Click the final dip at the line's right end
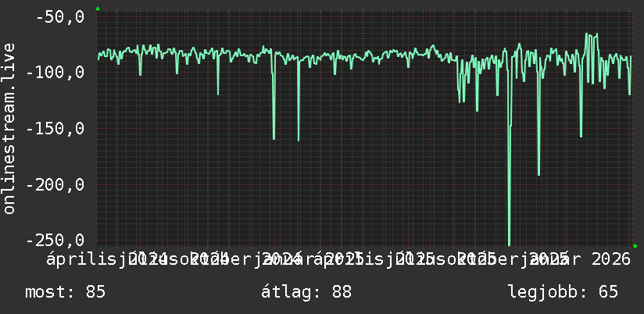The height and width of the screenshot is (314, 644). (x=629, y=93)
